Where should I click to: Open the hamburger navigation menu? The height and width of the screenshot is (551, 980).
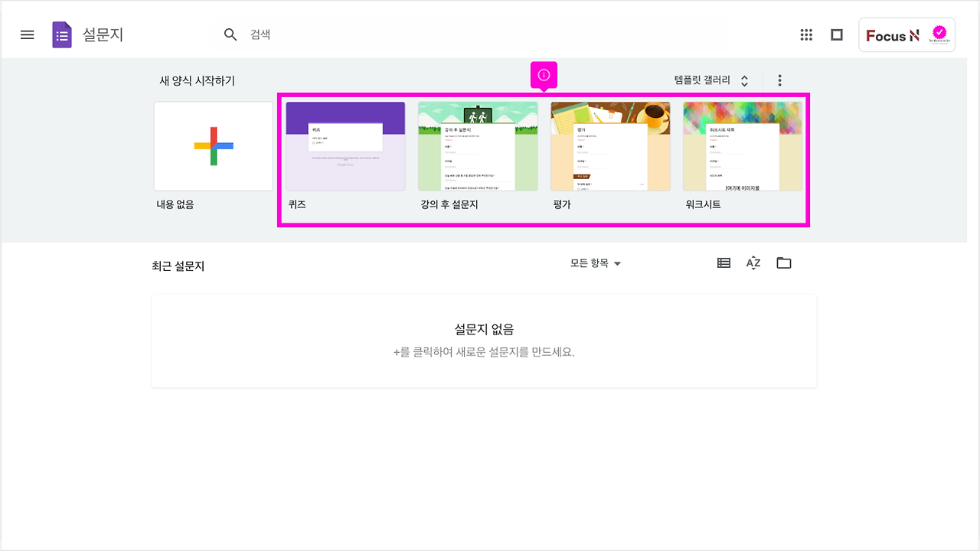[x=27, y=34]
